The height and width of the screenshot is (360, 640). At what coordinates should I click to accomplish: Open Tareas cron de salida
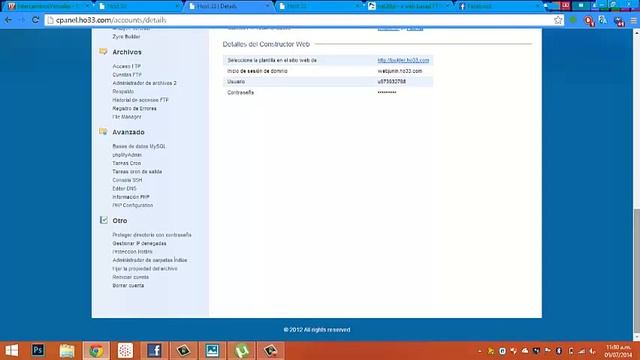click(137, 171)
